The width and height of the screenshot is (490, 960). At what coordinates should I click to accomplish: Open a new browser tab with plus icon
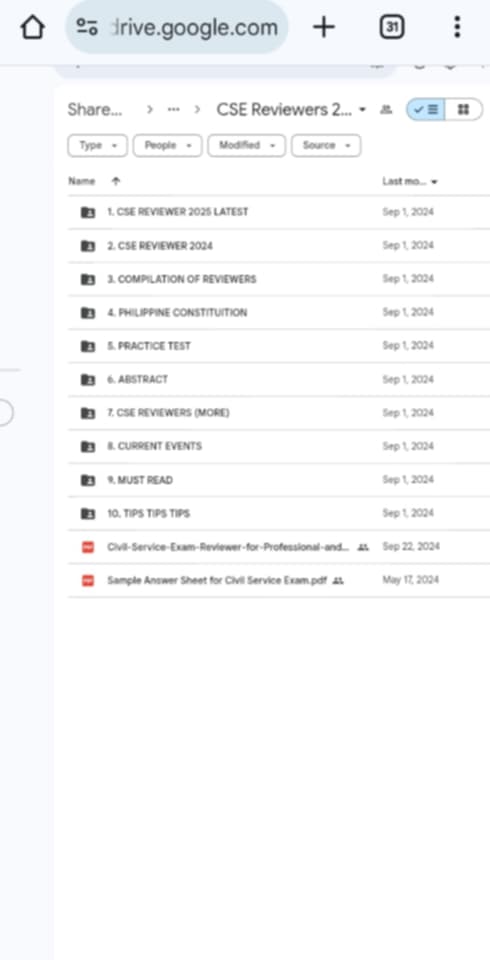click(323, 27)
